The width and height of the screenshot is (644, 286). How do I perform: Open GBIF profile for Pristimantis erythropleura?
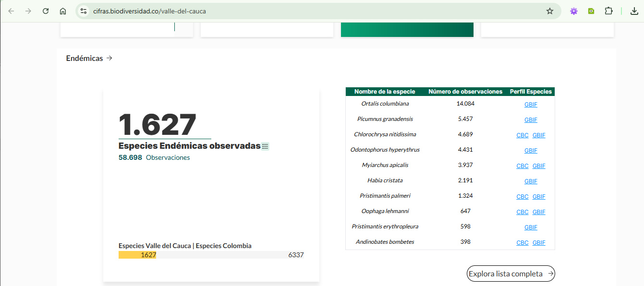(x=531, y=227)
